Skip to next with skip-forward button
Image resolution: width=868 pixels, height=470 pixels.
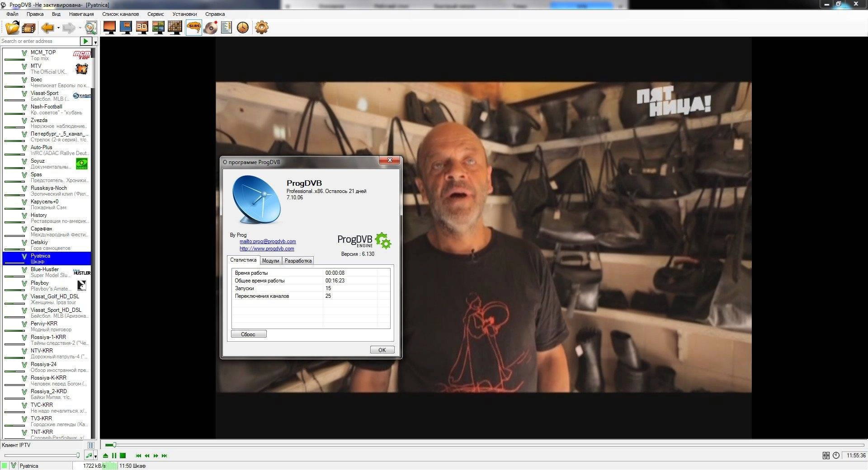click(164, 456)
